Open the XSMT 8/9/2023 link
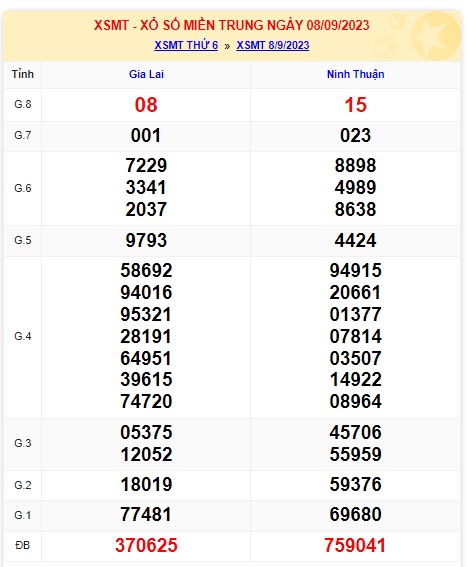The image size is (468, 567). pyautogui.click(x=273, y=45)
